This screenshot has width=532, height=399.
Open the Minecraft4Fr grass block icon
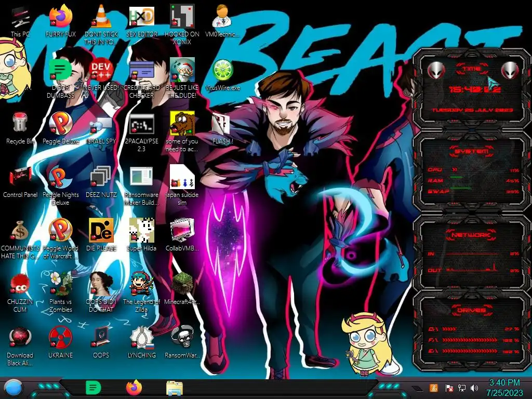coord(182,288)
